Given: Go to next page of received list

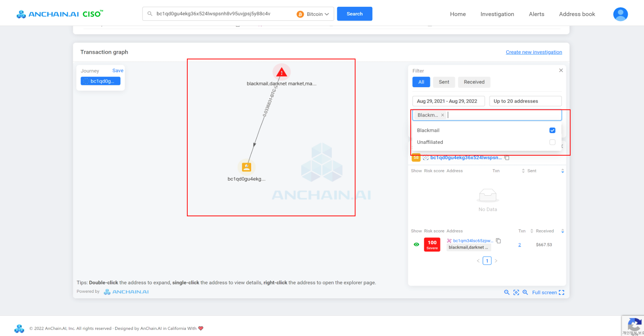Looking at the screenshot, I should click(x=496, y=261).
